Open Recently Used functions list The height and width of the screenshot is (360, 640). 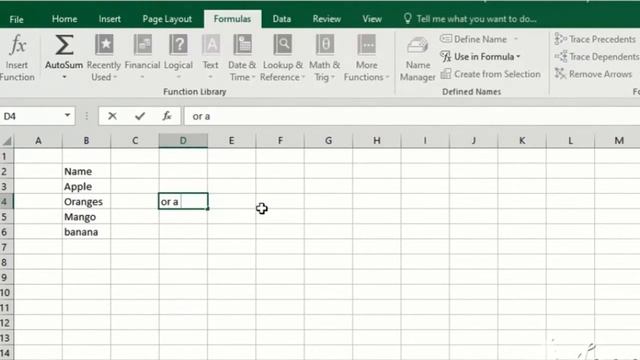104,57
